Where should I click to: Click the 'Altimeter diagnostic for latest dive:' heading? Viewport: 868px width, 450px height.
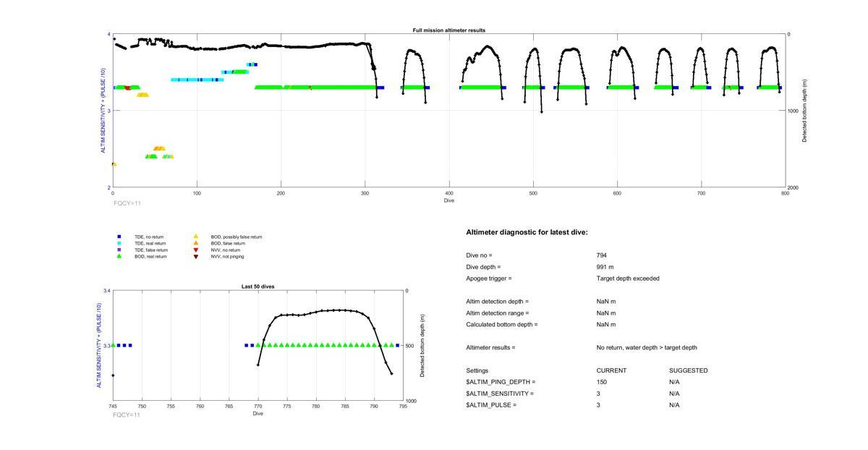(x=527, y=232)
